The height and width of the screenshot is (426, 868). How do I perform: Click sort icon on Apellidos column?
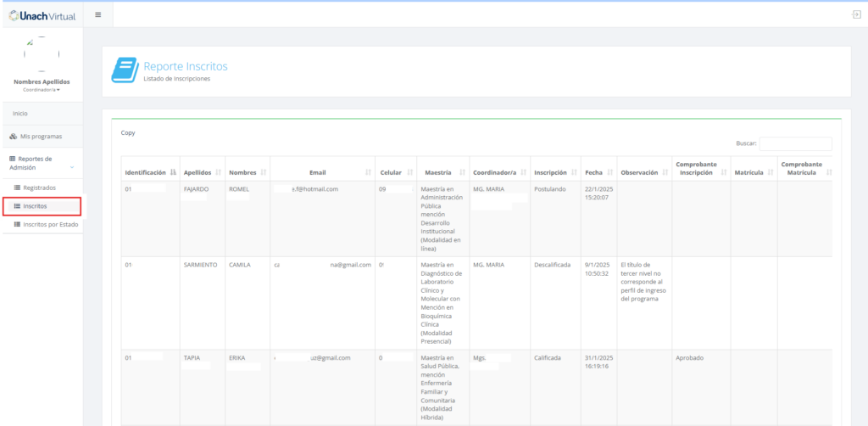(x=218, y=172)
